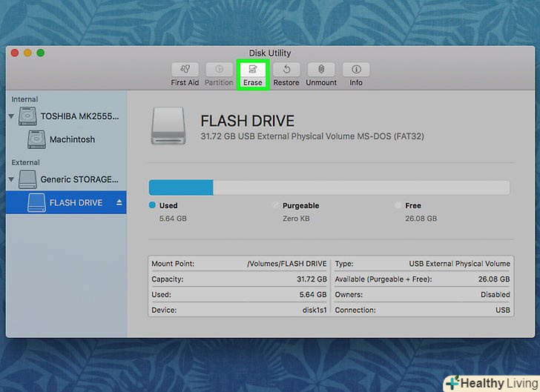Select Generic STORAGE external device
Screen dimensions: 540x392
point(79,179)
